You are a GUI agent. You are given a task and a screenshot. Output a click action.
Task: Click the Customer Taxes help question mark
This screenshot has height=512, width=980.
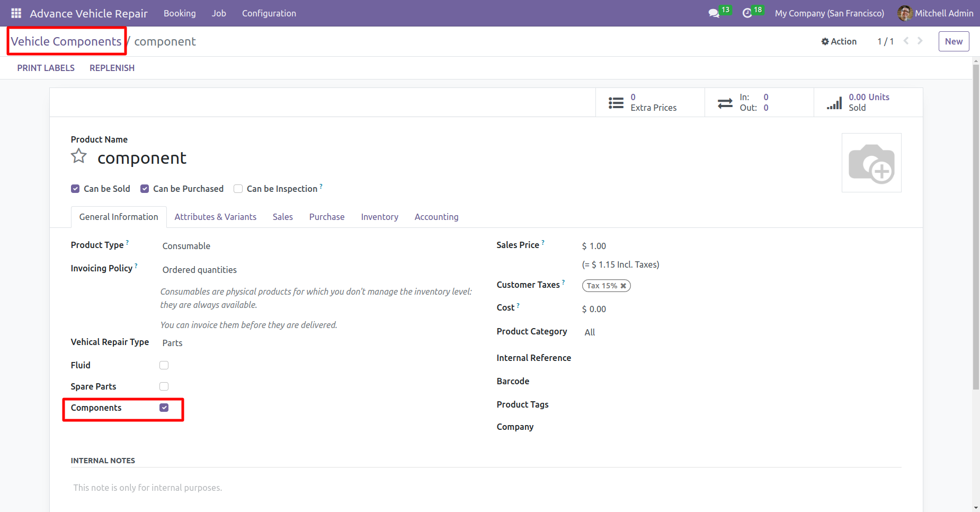(564, 282)
